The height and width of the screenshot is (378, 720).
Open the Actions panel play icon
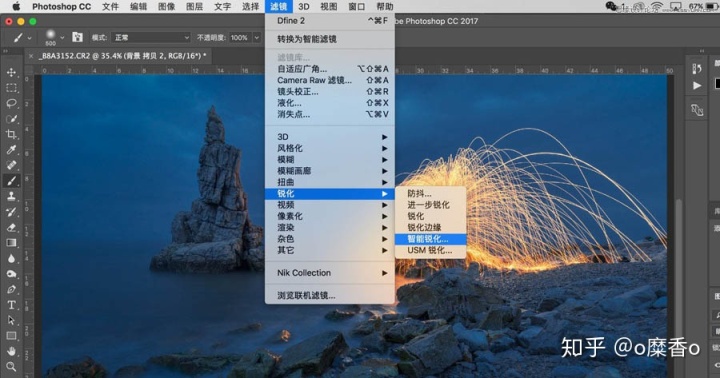click(x=697, y=85)
